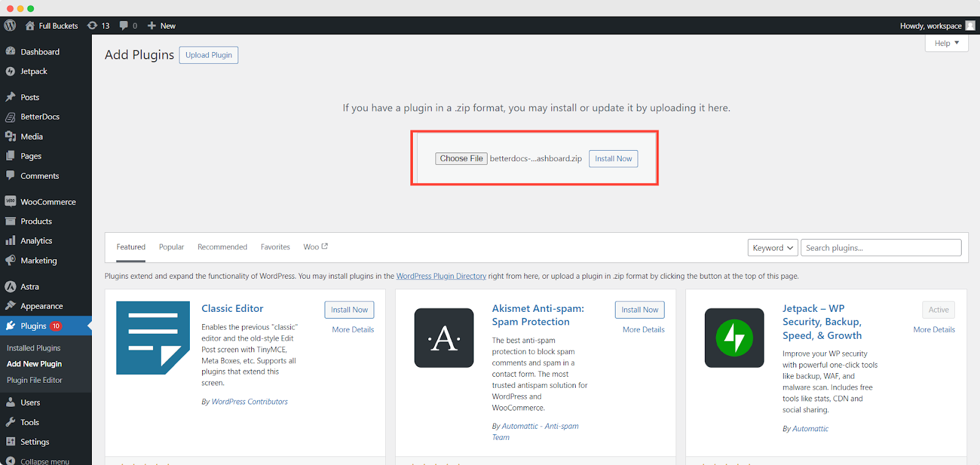Open Full Buckets site home icon
Image resolution: width=980 pixels, height=465 pixels.
point(29,26)
